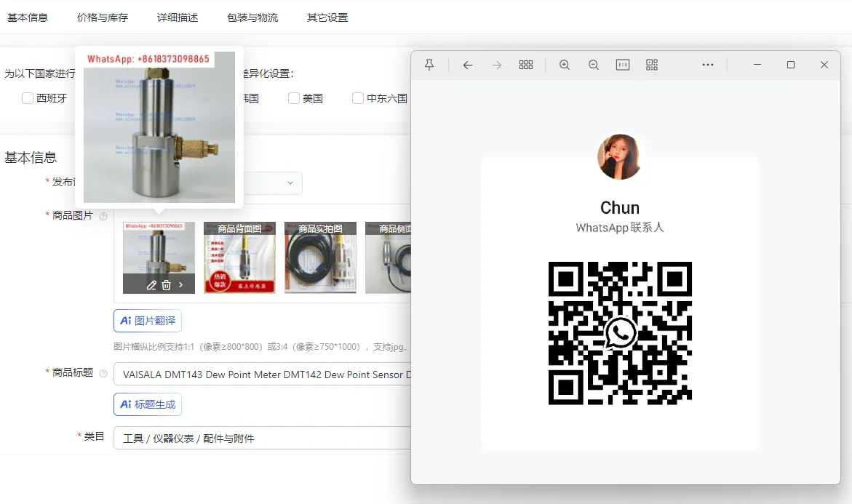Show image at 1:1 actual size
Screen dimensions: 852x504
point(623,65)
